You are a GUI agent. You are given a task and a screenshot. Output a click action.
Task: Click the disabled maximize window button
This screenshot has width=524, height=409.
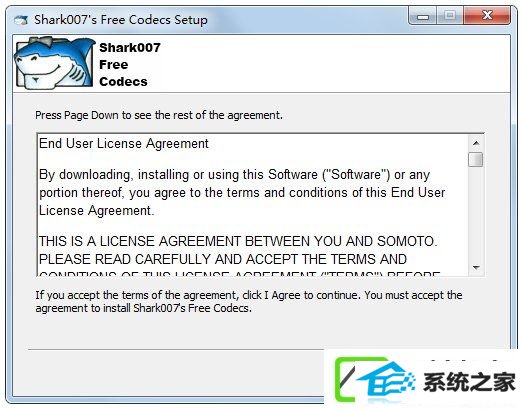[450, 16]
